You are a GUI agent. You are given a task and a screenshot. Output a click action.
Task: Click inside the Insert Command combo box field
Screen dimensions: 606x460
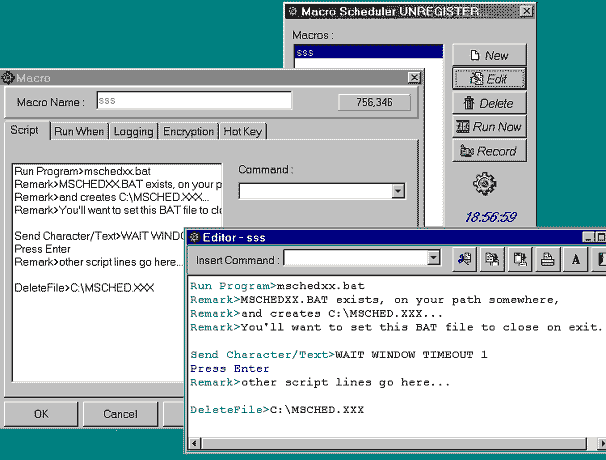355,257
